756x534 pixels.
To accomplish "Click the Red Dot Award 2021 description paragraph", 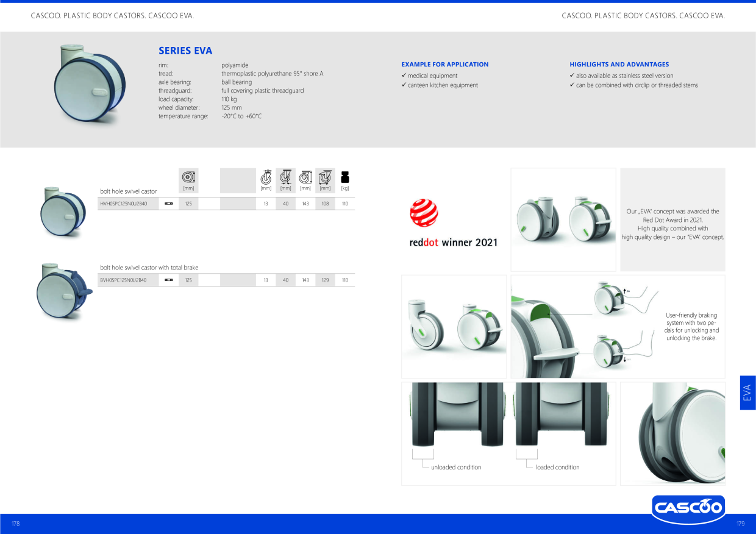I will (673, 224).
